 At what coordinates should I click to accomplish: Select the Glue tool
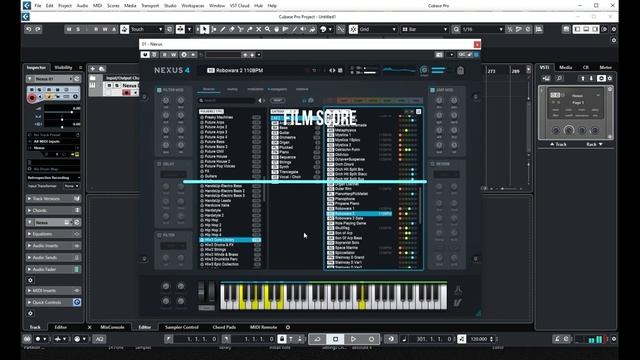pyautogui.click(x=249, y=29)
